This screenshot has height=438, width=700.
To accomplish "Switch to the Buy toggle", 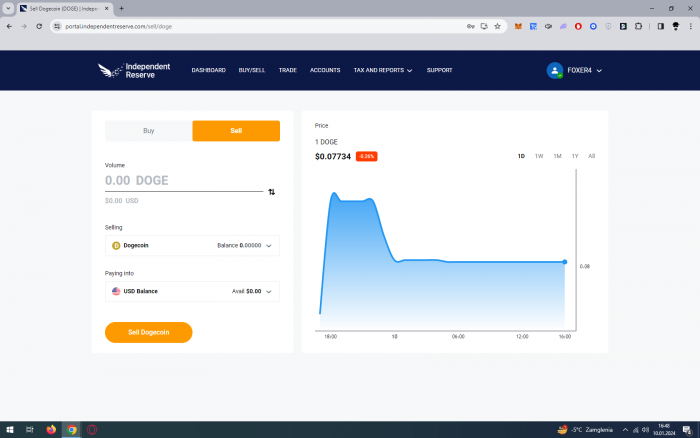I will click(148, 131).
